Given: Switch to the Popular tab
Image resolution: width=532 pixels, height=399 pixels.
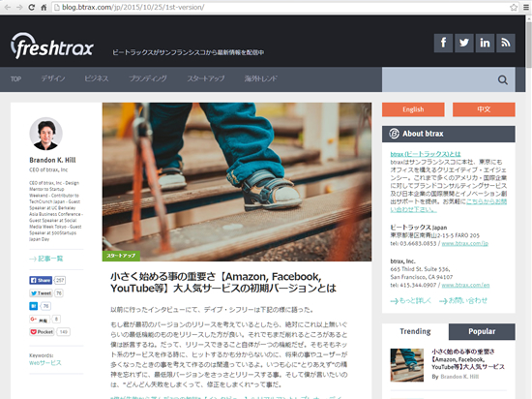Looking at the screenshot, I should pyautogui.click(x=482, y=331).
